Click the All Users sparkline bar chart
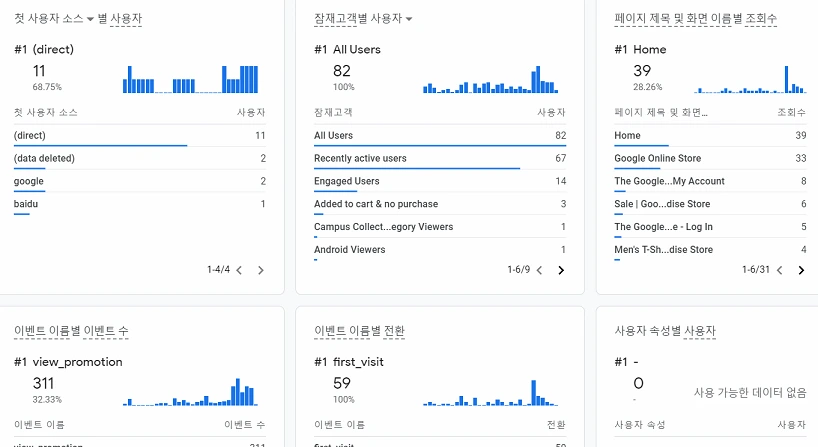818x447 pixels. (490, 79)
